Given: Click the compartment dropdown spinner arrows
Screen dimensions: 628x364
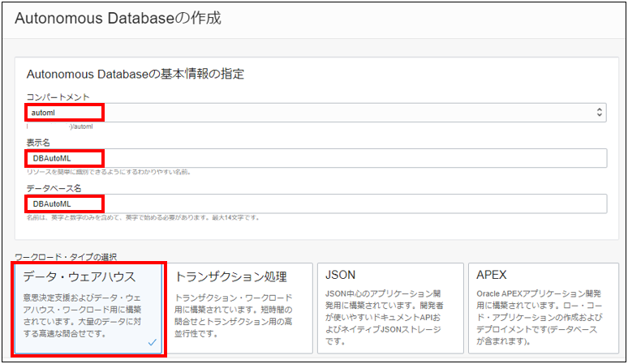Looking at the screenshot, I should [x=599, y=112].
